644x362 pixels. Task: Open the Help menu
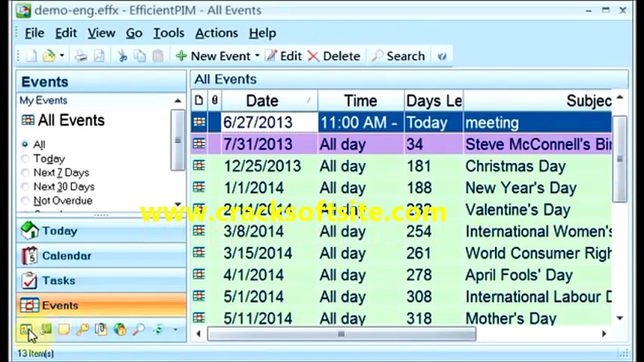click(x=262, y=33)
